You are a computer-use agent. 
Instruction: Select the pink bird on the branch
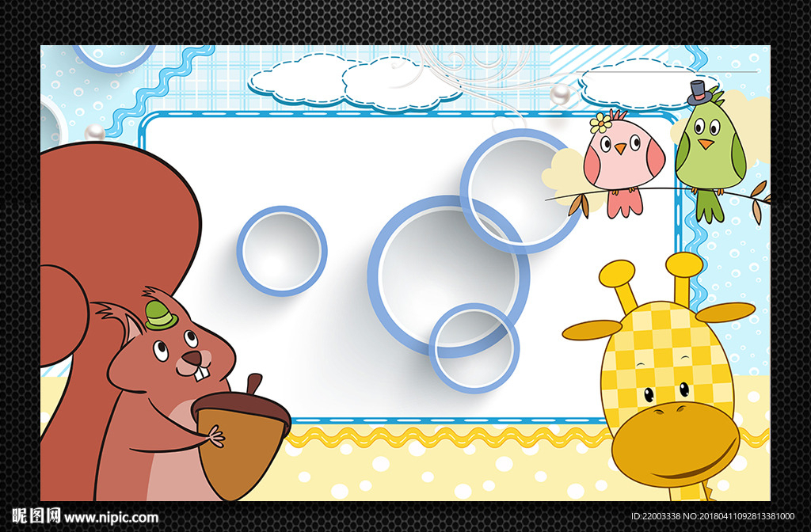(623, 163)
